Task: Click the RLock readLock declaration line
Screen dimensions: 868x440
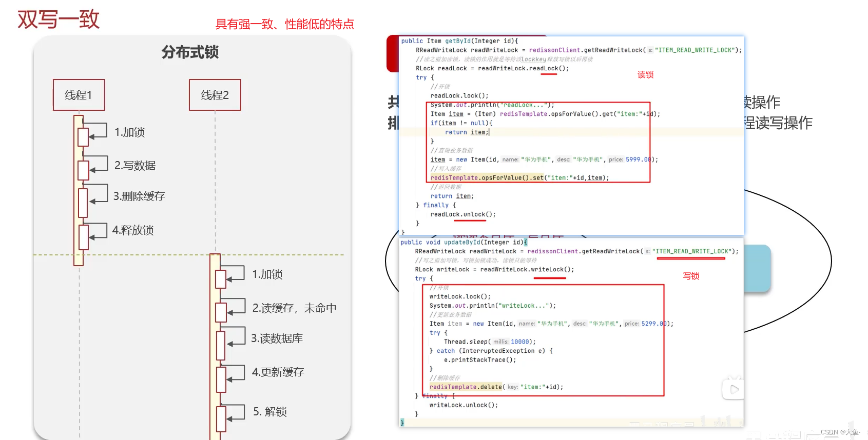Action: click(492, 68)
